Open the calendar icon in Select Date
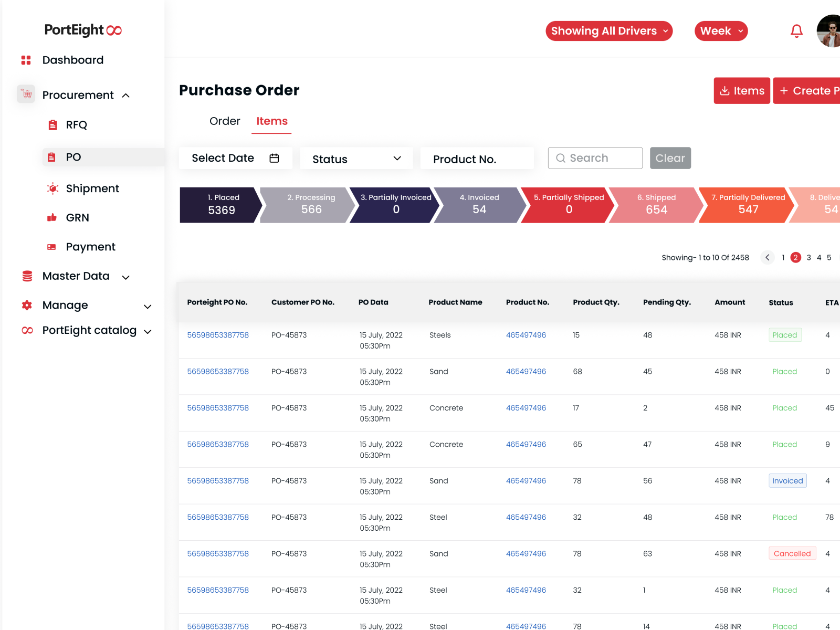 coord(274,157)
